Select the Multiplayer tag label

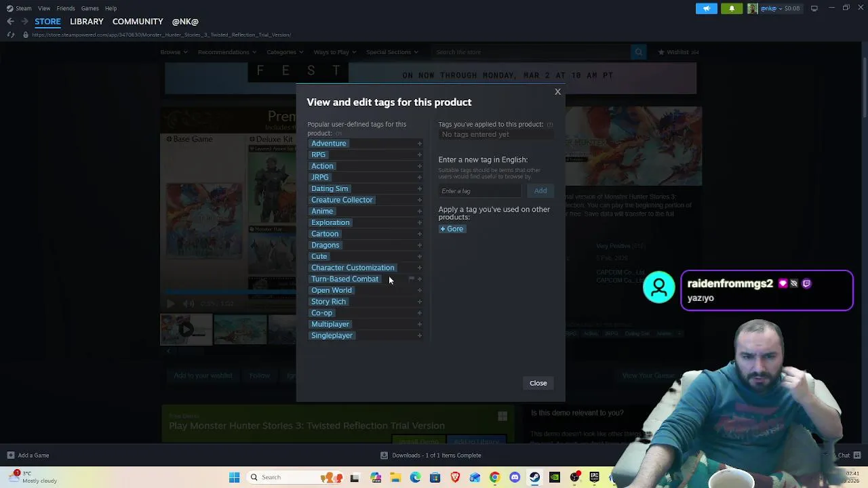(x=330, y=324)
